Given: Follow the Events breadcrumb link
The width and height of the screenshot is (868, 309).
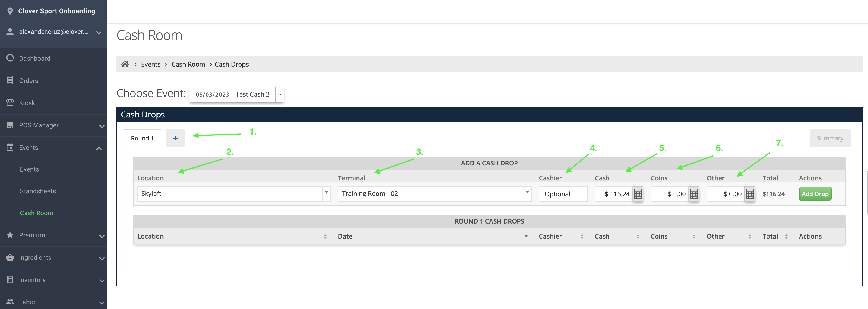Looking at the screenshot, I should click(x=151, y=64).
